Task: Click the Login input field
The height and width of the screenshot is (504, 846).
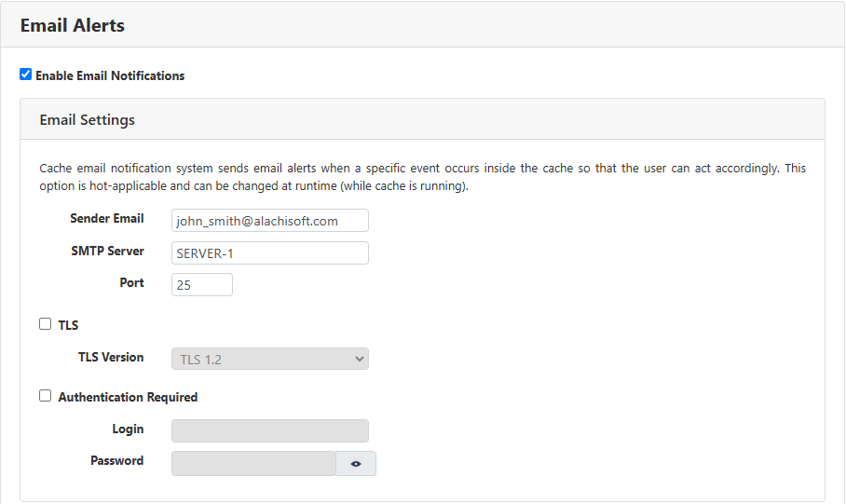Action: [270, 430]
